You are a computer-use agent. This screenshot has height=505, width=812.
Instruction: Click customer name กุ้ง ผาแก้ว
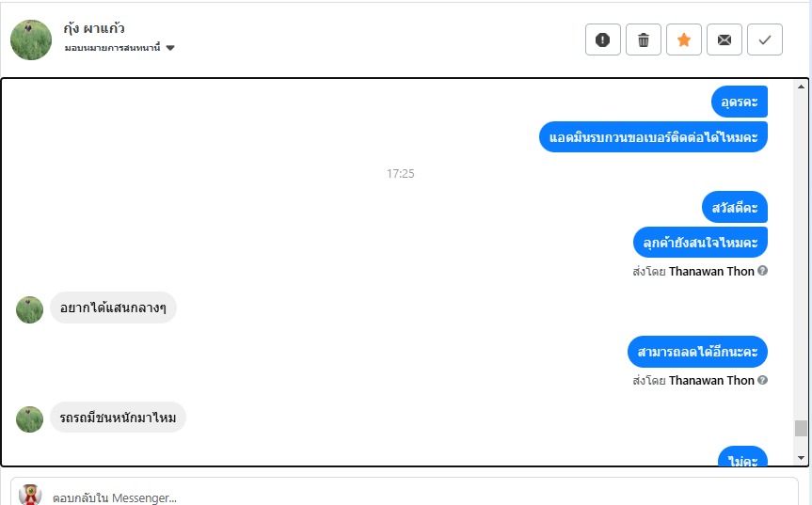point(94,28)
